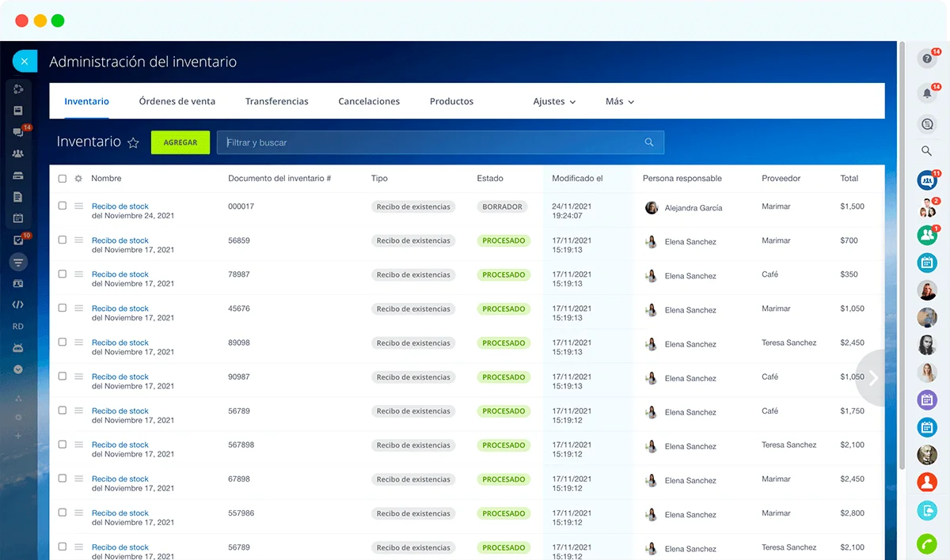Toggle the select-all checkbox in table header
950x560 pixels.
coord(63,179)
